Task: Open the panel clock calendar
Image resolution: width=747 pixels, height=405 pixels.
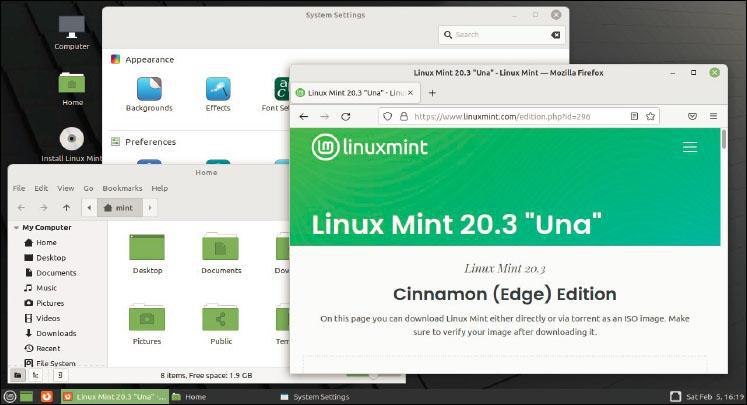Action: pos(715,396)
